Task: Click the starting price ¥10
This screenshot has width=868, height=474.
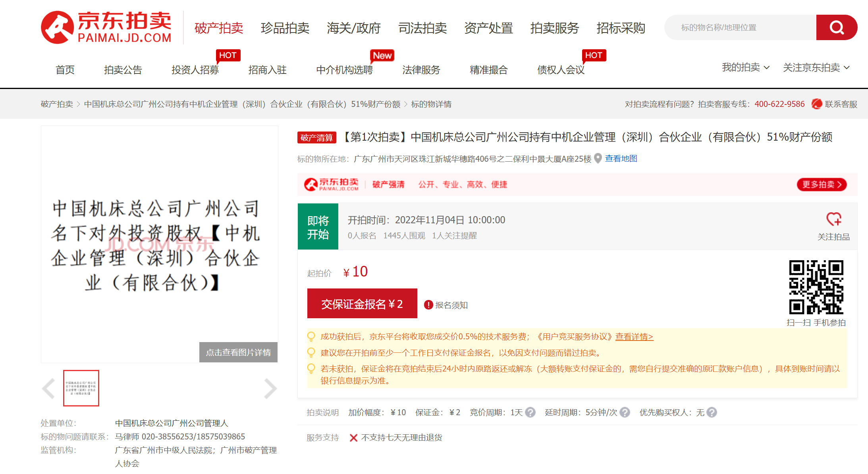Action: 355,272
